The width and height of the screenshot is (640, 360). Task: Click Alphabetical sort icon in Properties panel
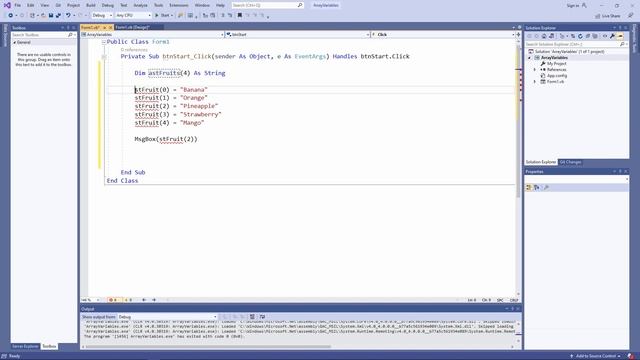(x=537, y=187)
